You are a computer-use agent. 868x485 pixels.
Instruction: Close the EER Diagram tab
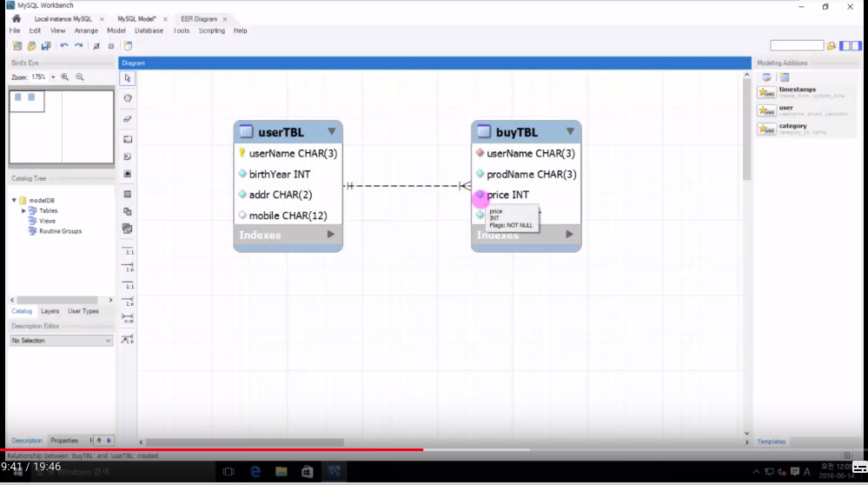point(225,19)
